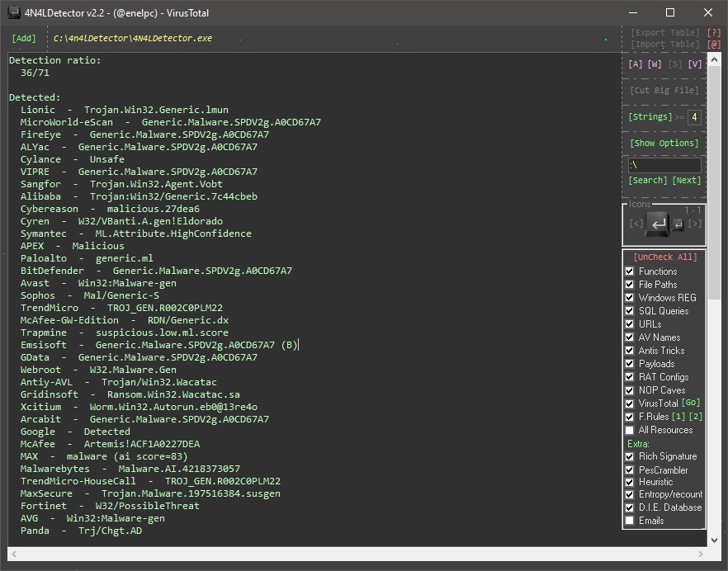Click the [S] mode button
728x571 pixels.
coord(675,64)
